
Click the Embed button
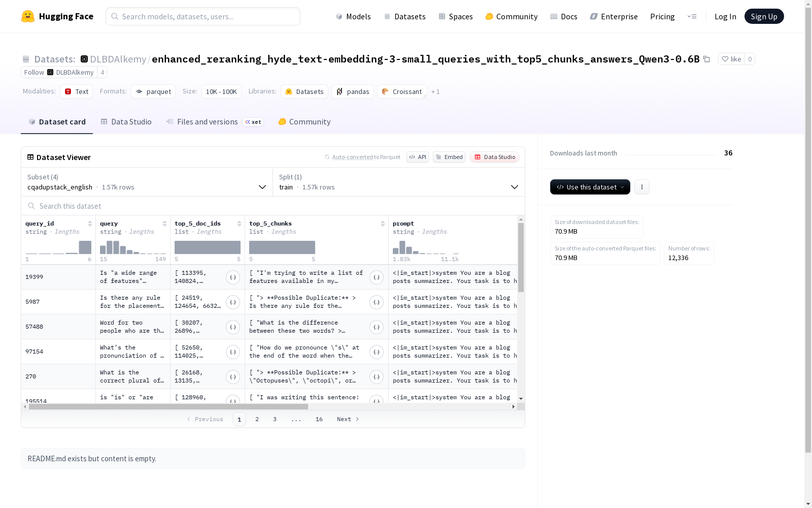449,157
